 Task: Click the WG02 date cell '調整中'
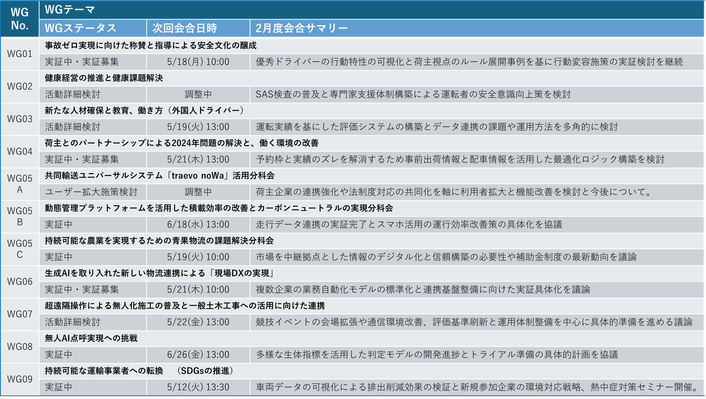tap(198, 95)
